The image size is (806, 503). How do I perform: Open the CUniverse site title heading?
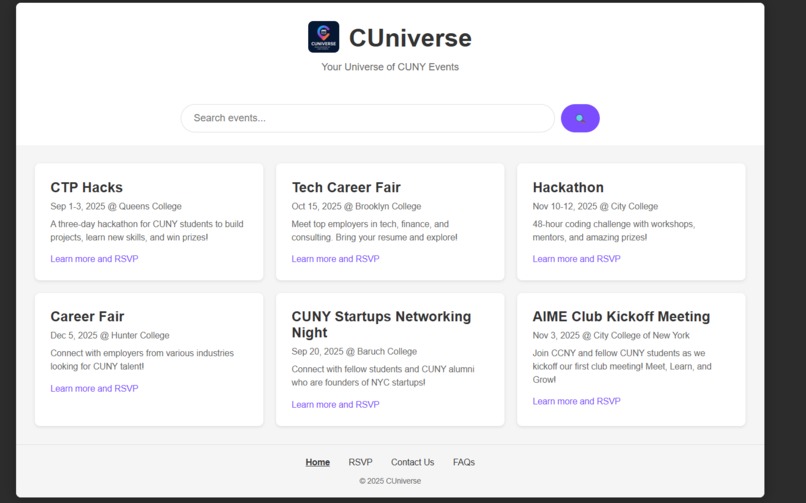pyautogui.click(x=410, y=38)
